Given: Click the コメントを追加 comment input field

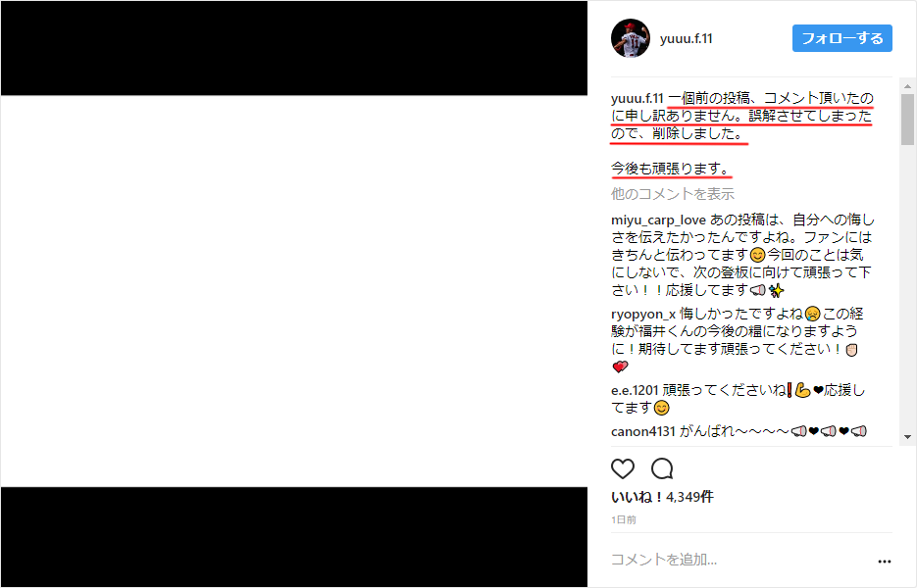Looking at the screenshot, I should [x=739, y=560].
